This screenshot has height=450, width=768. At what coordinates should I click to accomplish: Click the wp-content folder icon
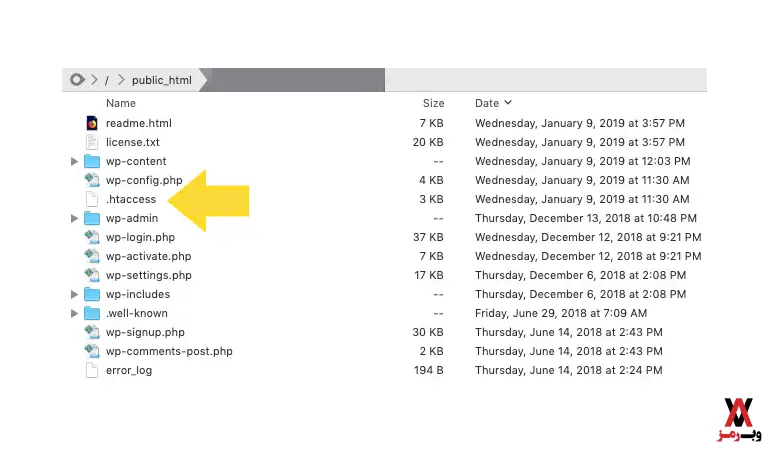pos(92,161)
